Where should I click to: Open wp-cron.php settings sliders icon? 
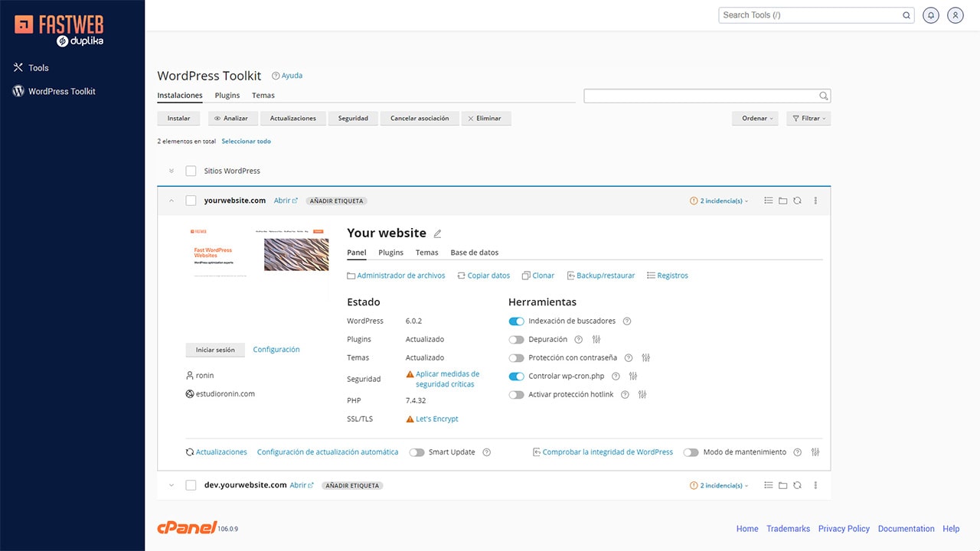(632, 376)
